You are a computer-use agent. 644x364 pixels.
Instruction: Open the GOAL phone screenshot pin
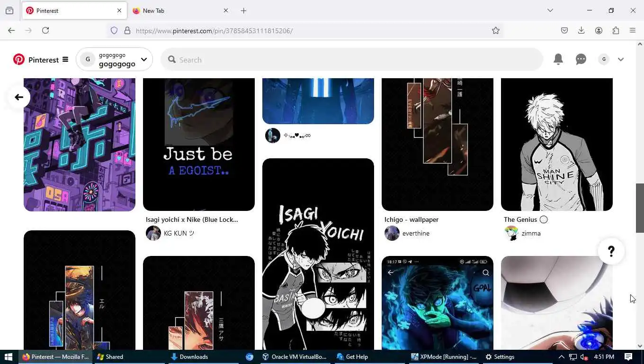pyautogui.click(x=438, y=303)
